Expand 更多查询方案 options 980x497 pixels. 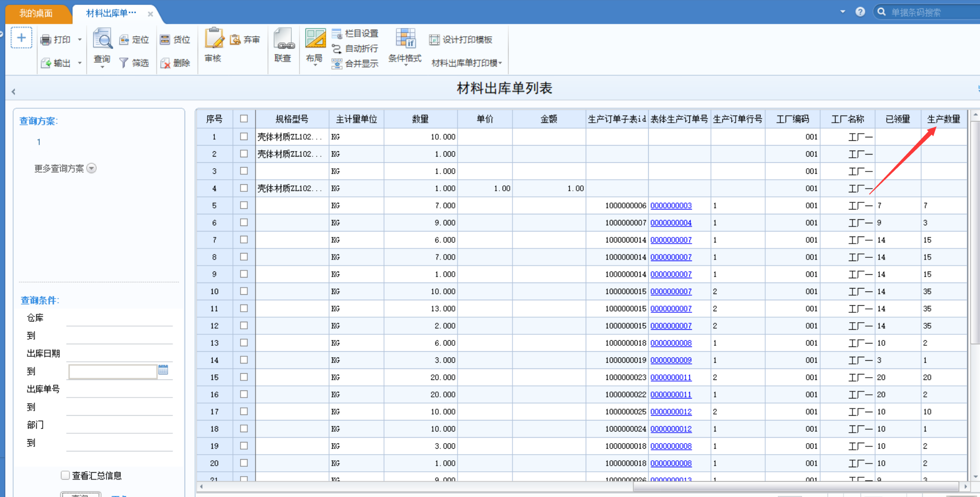(x=92, y=168)
